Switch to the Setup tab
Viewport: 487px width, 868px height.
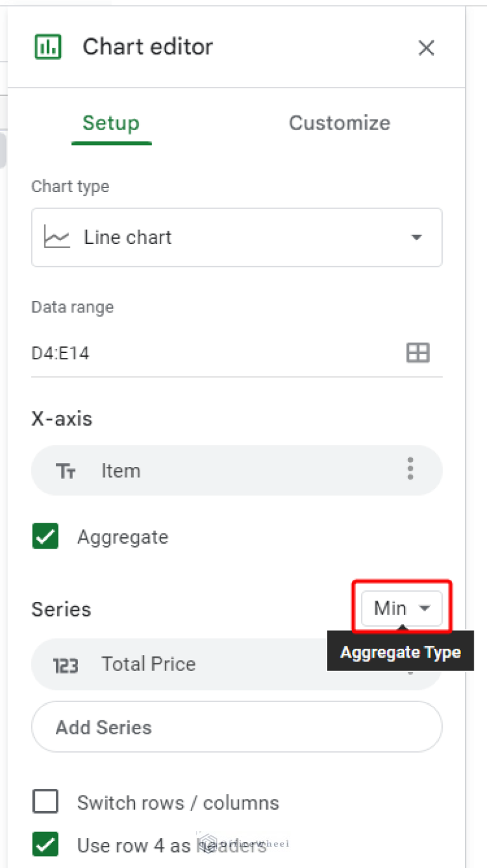pyautogui.click(x=111, y=123)
